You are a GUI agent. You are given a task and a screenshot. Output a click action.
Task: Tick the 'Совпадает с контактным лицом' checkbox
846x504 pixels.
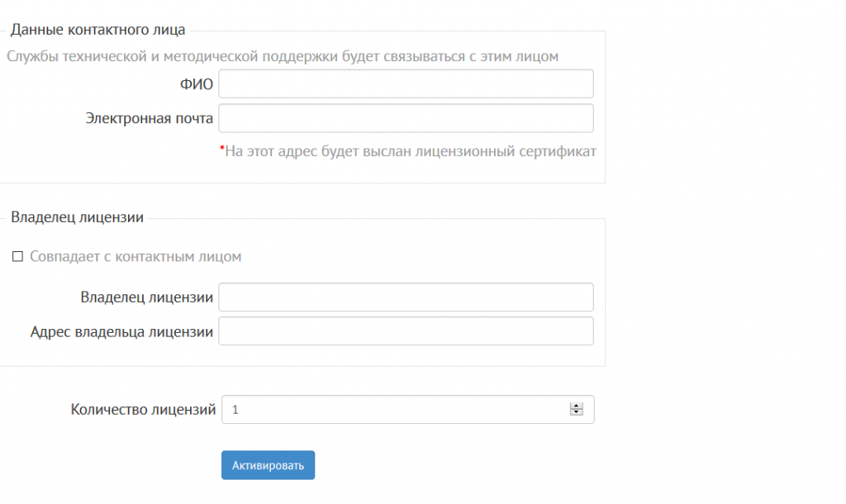tap(18, 256)
